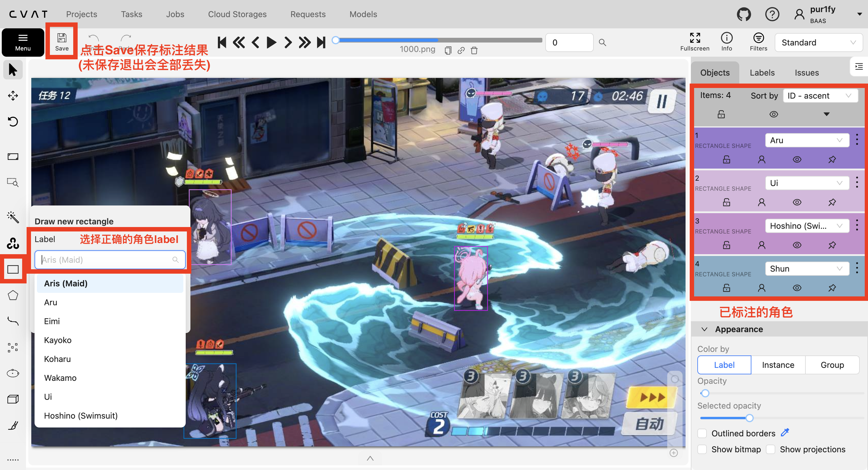Choose Kayoko from the label list
868x470 pixels.
point(58,340)
